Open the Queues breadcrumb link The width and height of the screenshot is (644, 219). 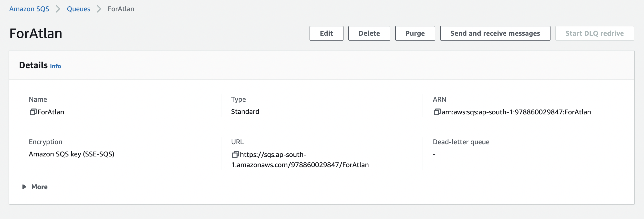pyautogui.click(x=78, y=9)
